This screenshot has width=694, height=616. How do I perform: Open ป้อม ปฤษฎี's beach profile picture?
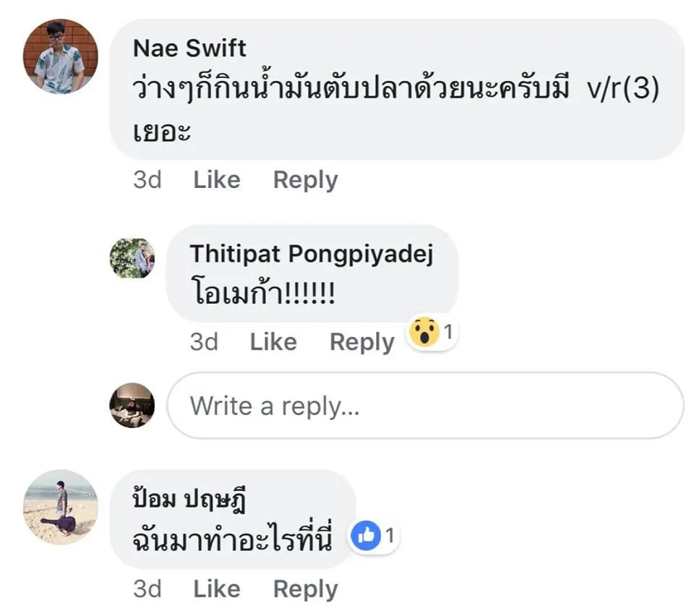(60, 506)
